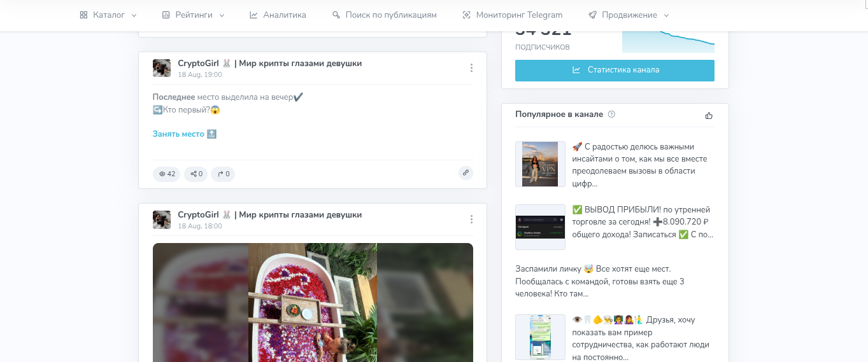This screenshot has height=362, width=868.
Task: Click the подписчиков label
Action: tap(543, 47)
